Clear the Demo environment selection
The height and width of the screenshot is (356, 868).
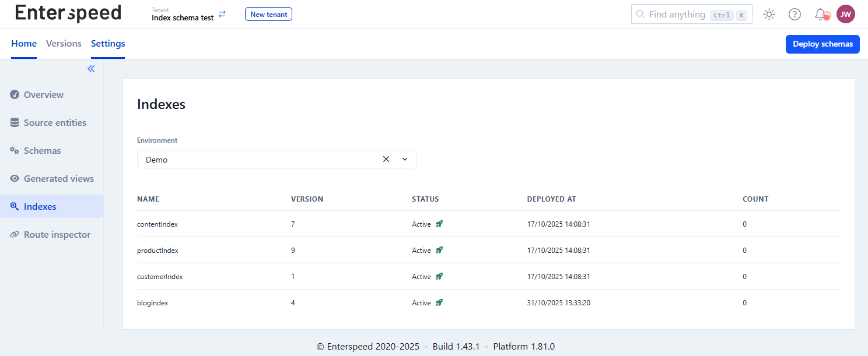pyautogui.click(x=386, y=158)
